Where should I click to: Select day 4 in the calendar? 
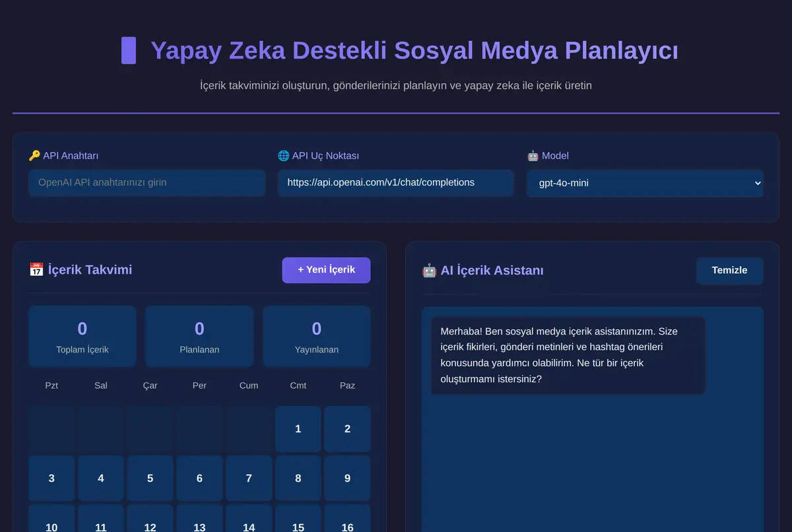pyautogui.click(x=101, y=478)
